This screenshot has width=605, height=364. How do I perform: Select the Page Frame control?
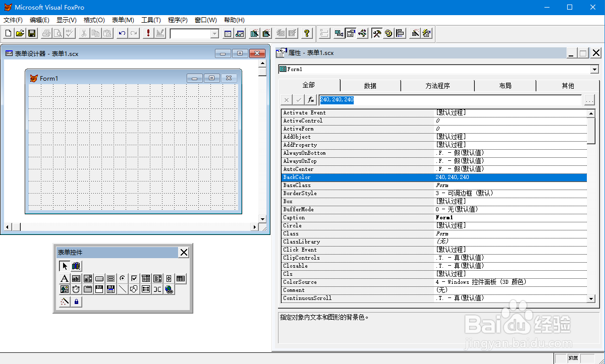(x=88, y=289)
